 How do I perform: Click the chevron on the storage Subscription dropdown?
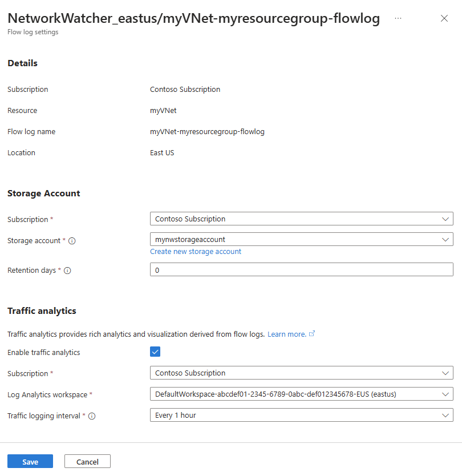pos(445,219)
